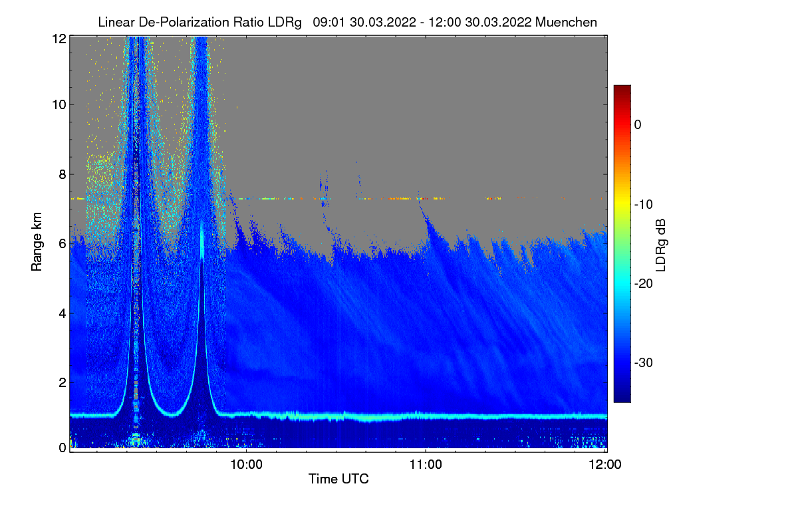Screen dimensions: 798x532
Task: Click the range tick label '12'
Action: 58,39
